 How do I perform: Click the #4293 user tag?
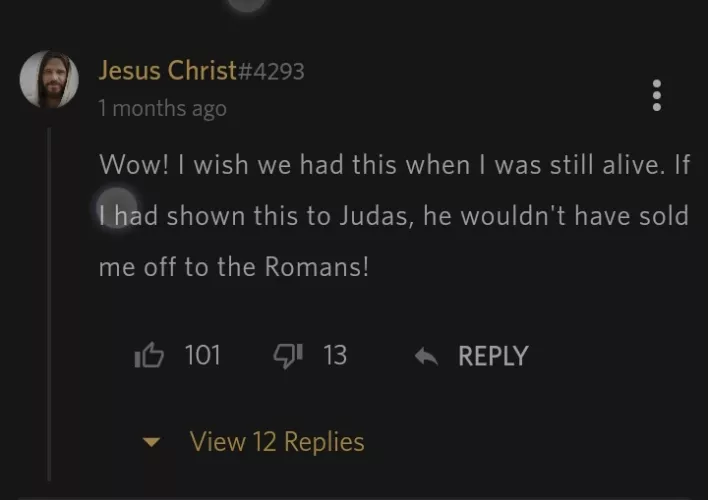270,71
